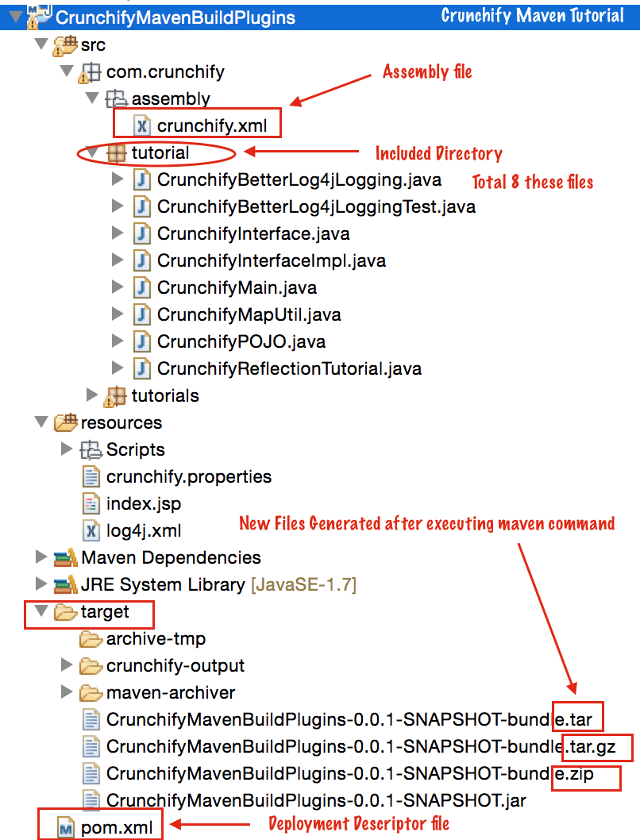Select the index.jsp file icon
640x840 pixels.
pyautogui.click(x=92, y=503)
